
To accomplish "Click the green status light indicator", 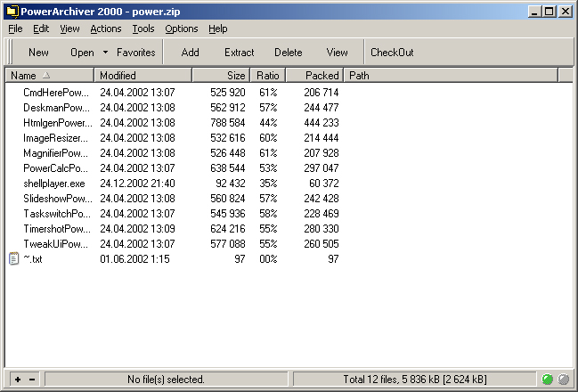I will coord(548,380).
